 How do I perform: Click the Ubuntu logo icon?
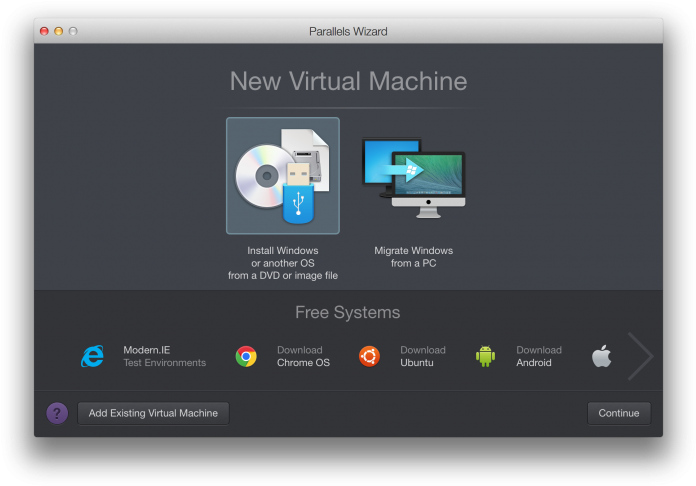369,356
